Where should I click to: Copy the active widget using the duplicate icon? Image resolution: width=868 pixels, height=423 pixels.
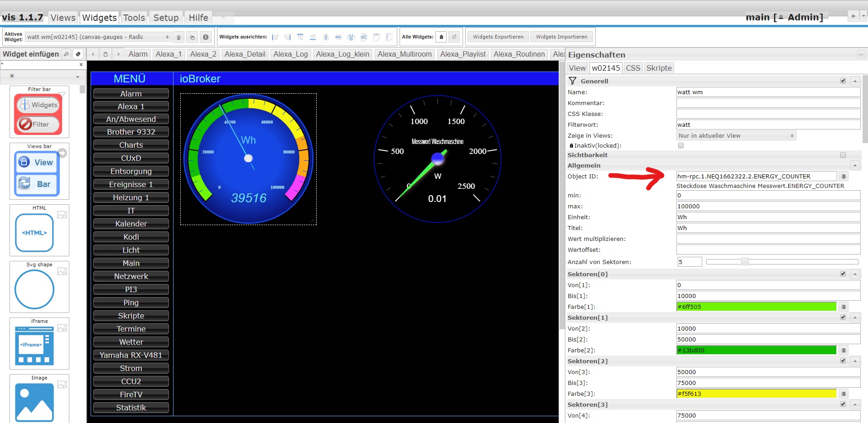(x=192, y=37)
